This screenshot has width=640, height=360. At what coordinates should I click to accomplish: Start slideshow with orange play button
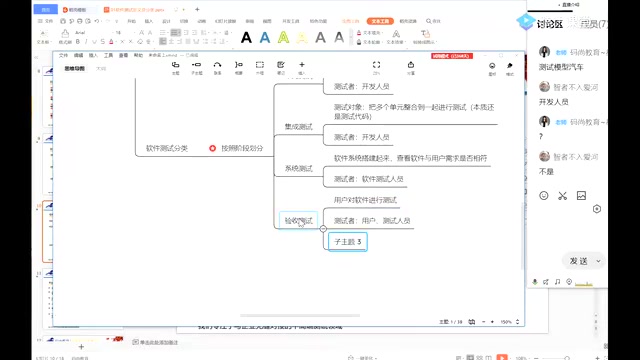coord(502,357)
